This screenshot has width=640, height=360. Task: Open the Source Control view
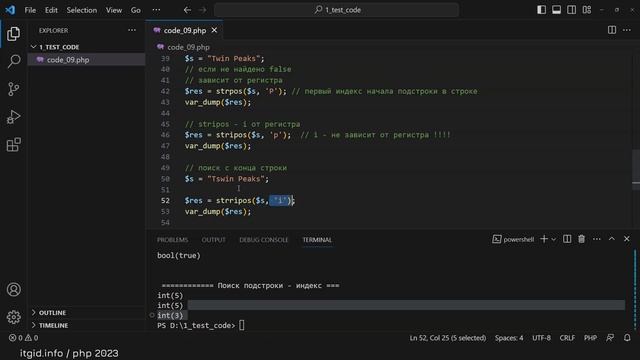tap(13, 89)
